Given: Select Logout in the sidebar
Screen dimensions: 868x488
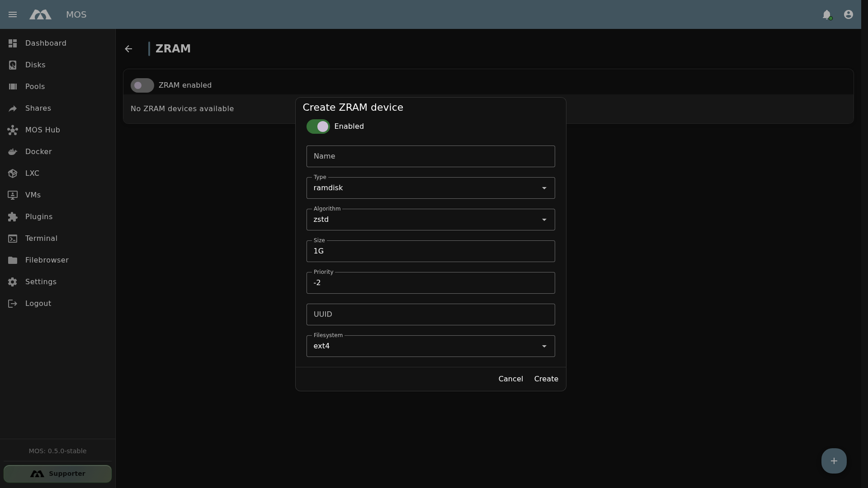Looking at the screenshot, I should [x=57, y=304].
